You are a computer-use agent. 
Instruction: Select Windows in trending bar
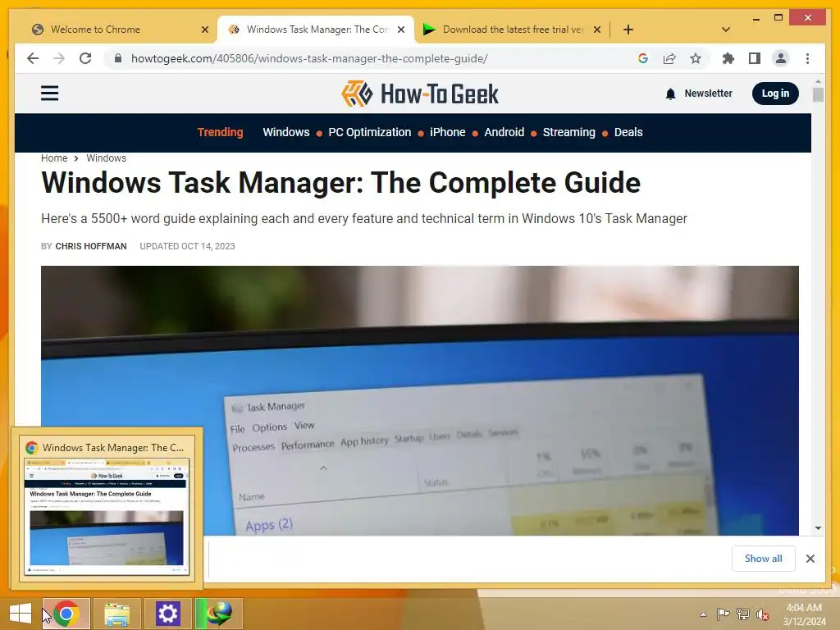[286, 132]
